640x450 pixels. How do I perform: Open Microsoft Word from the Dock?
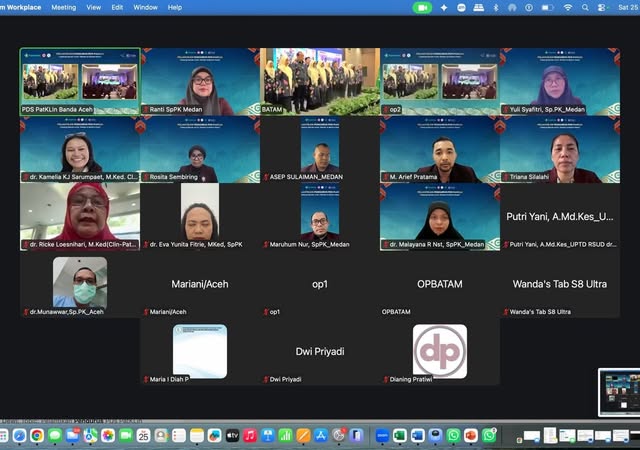click(x=418, y=436)
